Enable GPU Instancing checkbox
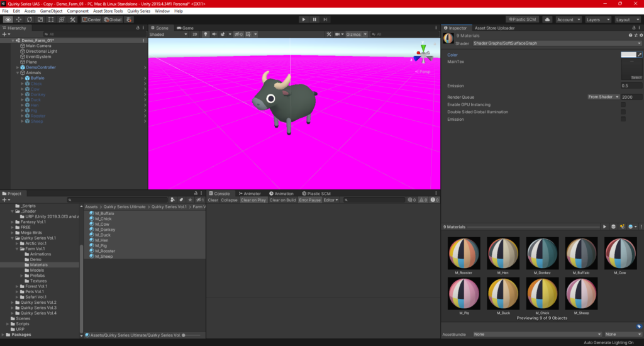644x346 pixels. point(623,104)
